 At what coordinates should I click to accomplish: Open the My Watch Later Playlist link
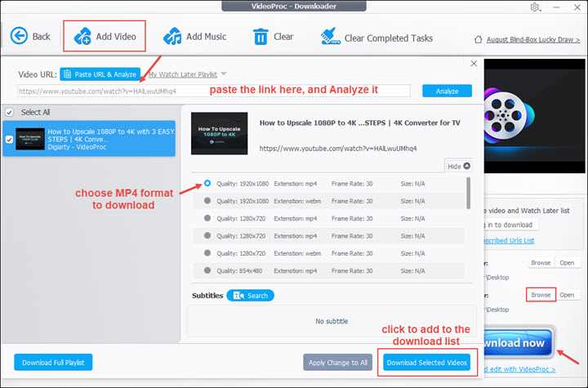[x=183, y=74]
